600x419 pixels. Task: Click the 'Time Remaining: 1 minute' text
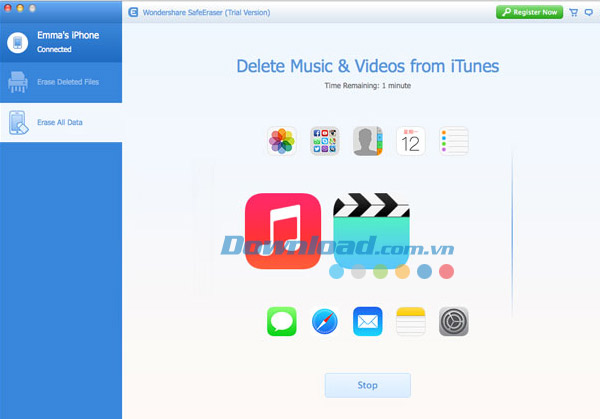point(367,86)
